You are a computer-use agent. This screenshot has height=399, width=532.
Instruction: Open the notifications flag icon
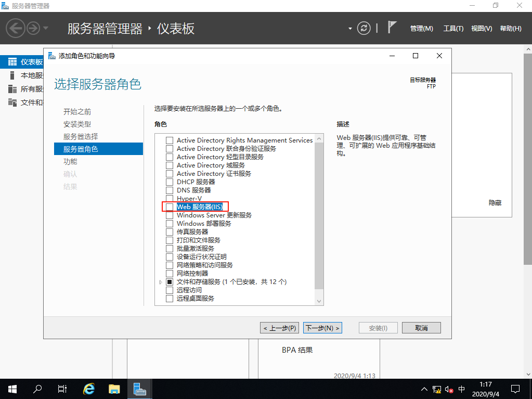tap(392, 27)
